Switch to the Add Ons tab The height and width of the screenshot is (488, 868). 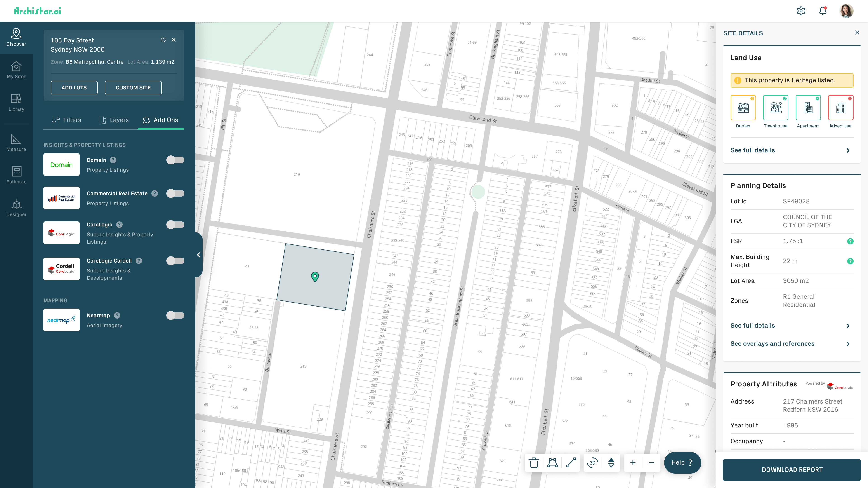pos(160,120)
